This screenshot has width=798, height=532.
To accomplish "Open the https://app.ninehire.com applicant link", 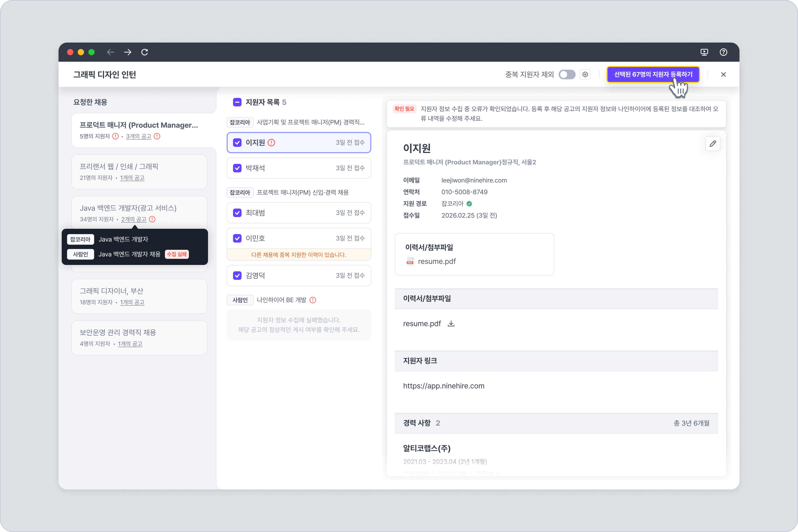I will 443,386.
